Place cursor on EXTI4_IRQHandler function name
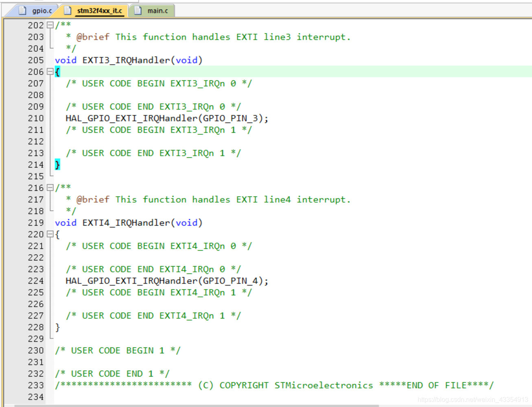The image size is (532, 407). pos(126,223)
